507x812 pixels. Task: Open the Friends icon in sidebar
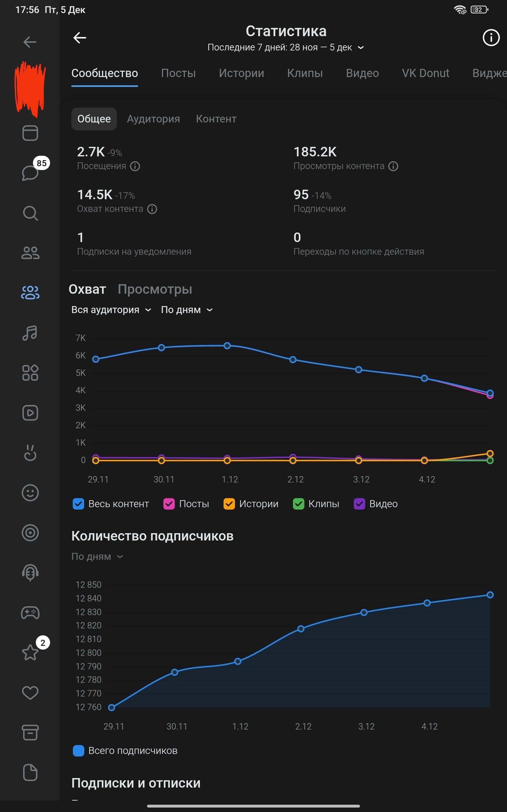pyautogui.click(x=30, y=253)
